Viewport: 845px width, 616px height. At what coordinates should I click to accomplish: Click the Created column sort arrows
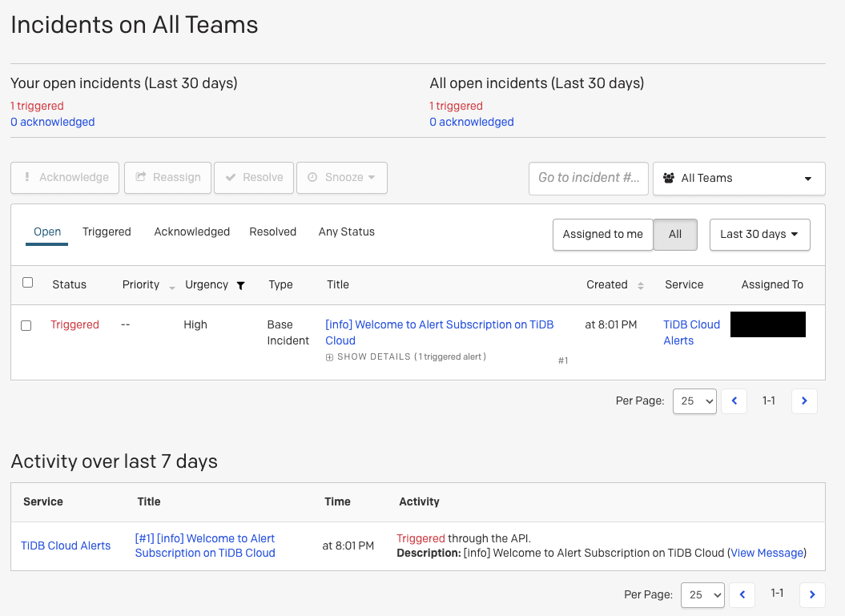point(640,285)
